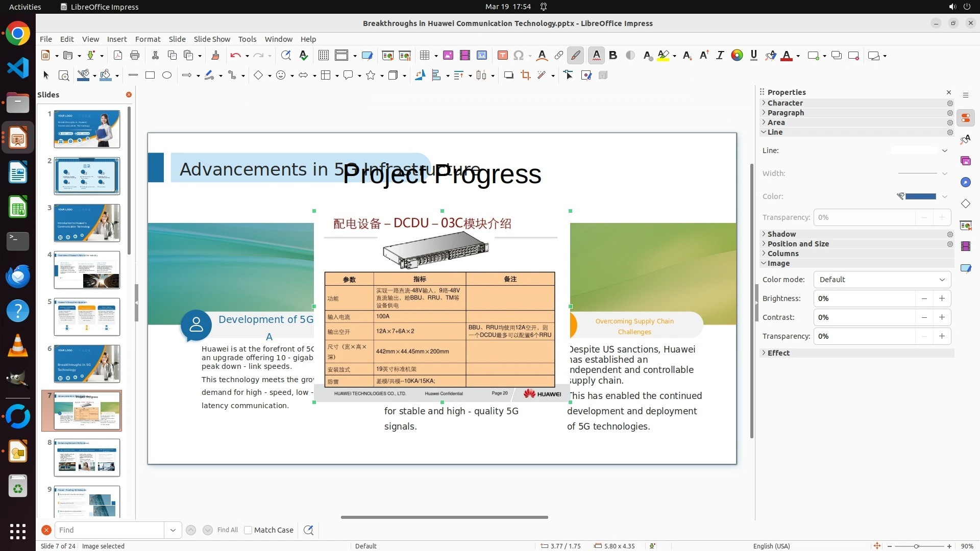Click the Export as PDF icon

click(x=118, y=56)
